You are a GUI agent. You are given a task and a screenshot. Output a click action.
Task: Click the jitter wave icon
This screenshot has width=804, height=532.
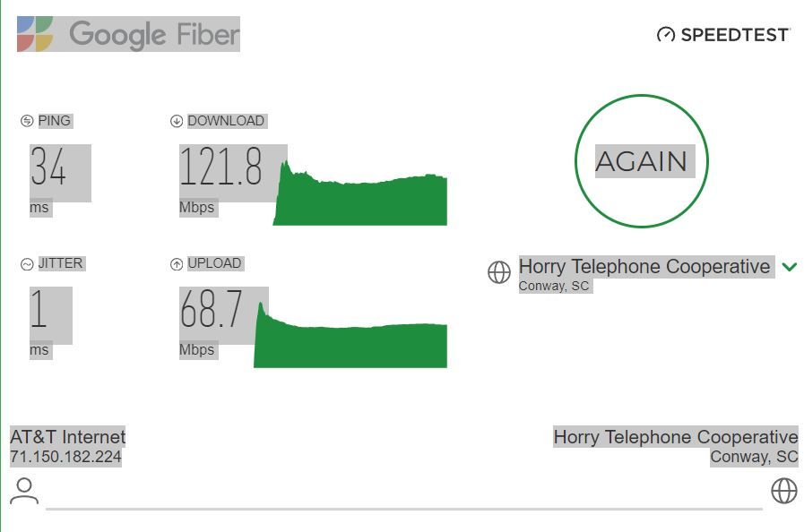click(x=27, y=264)
